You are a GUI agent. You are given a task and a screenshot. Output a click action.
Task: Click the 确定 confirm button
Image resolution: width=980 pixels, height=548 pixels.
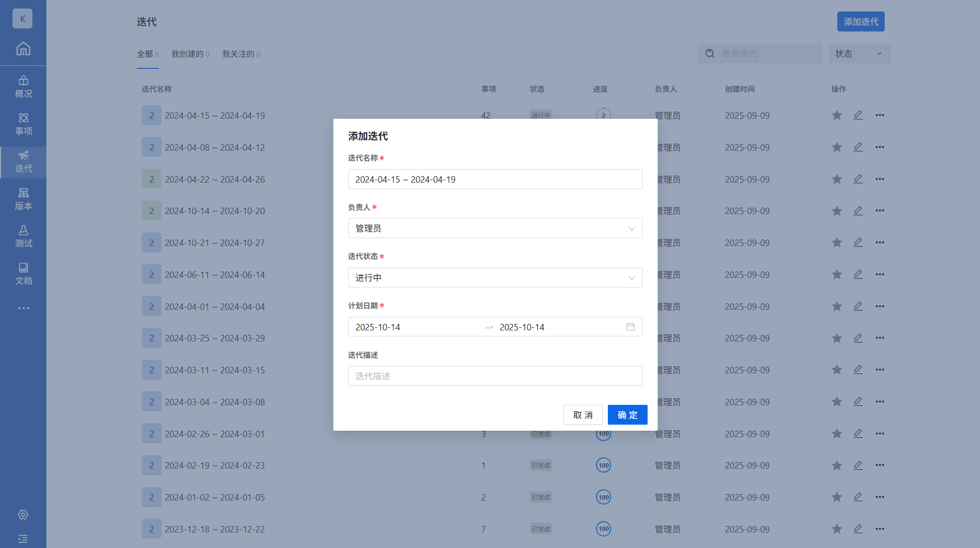(x=627, y=415)
